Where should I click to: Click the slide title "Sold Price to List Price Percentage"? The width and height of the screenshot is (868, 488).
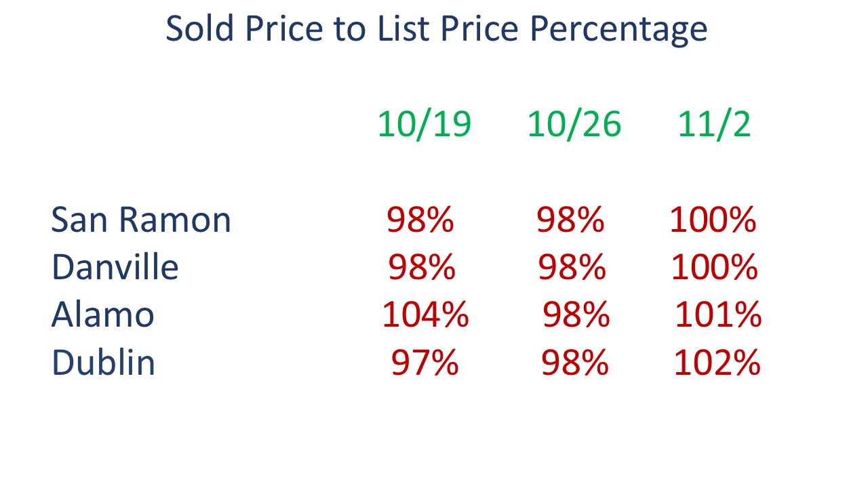click(436, 30)
